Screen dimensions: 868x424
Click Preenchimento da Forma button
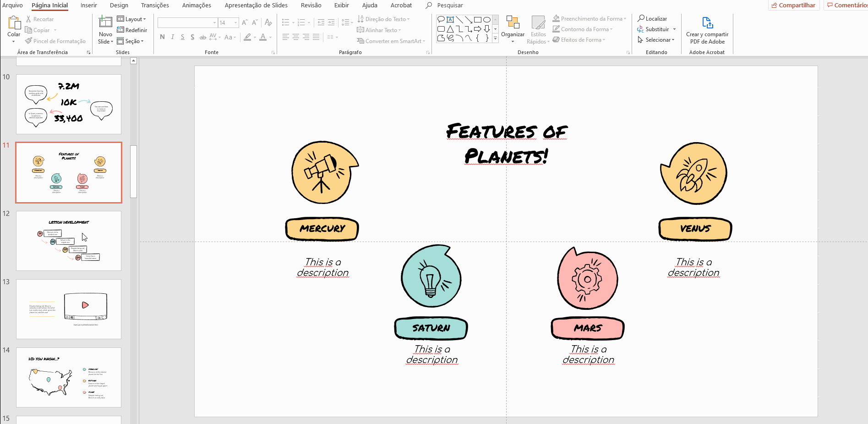pyautogui.click(x=589, y=19)
